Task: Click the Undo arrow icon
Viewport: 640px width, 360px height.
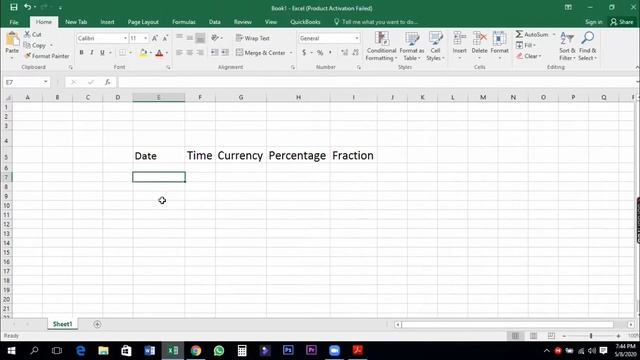Action: [x=27, y=7]
